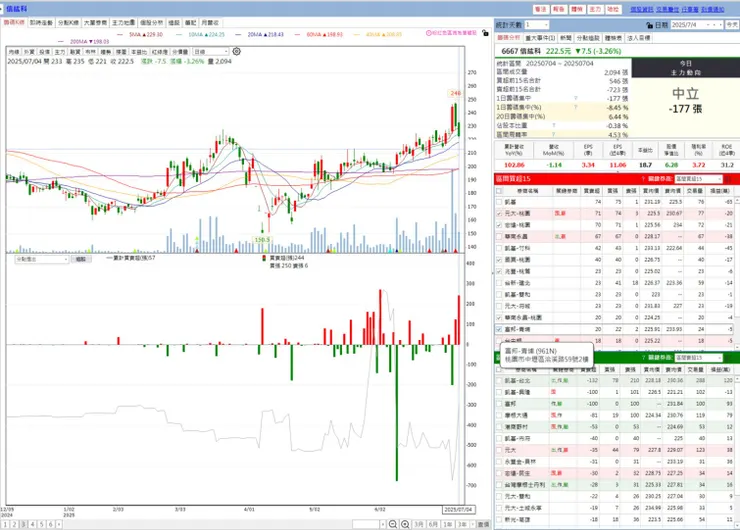
Task: Open the 統計天數 dropdown
Action: click(x=537, y=25)
